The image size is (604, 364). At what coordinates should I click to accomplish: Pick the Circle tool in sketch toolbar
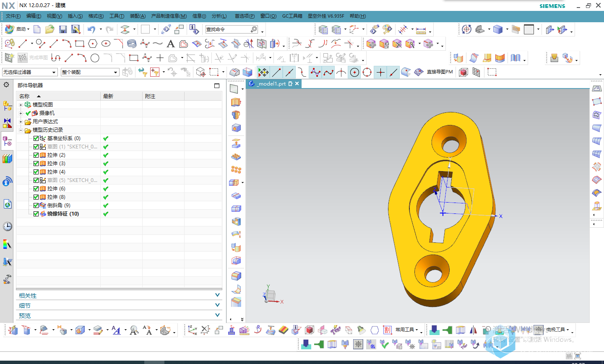95,58
